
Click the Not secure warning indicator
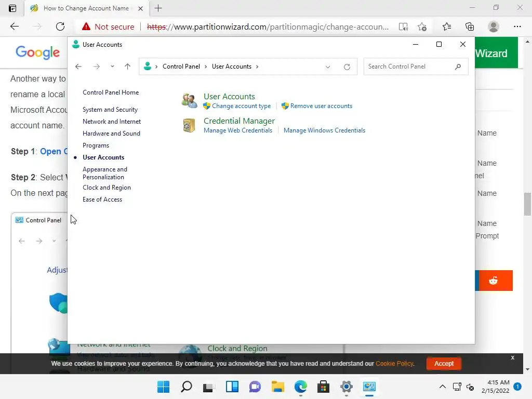[x=108, y=26]
